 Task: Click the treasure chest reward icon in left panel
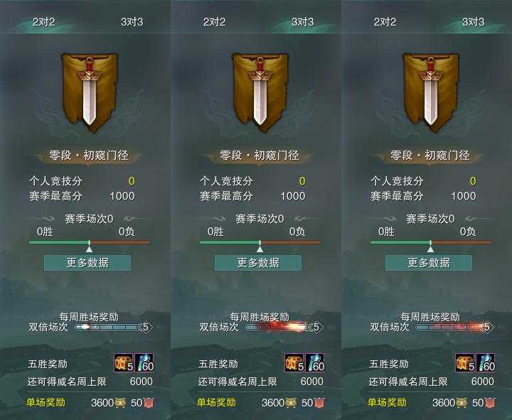[124, 362]
